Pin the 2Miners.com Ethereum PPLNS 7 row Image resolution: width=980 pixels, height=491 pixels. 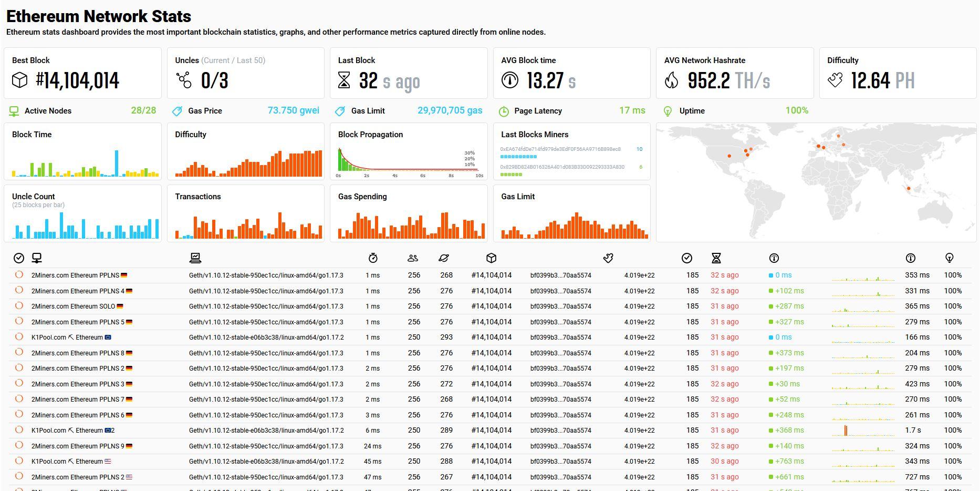19,398
